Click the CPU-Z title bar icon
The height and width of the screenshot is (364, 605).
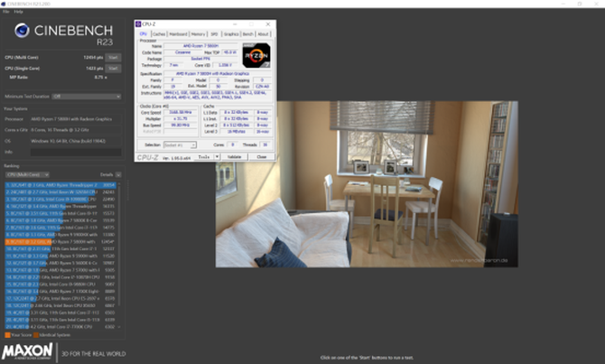(x=138, y=23)
